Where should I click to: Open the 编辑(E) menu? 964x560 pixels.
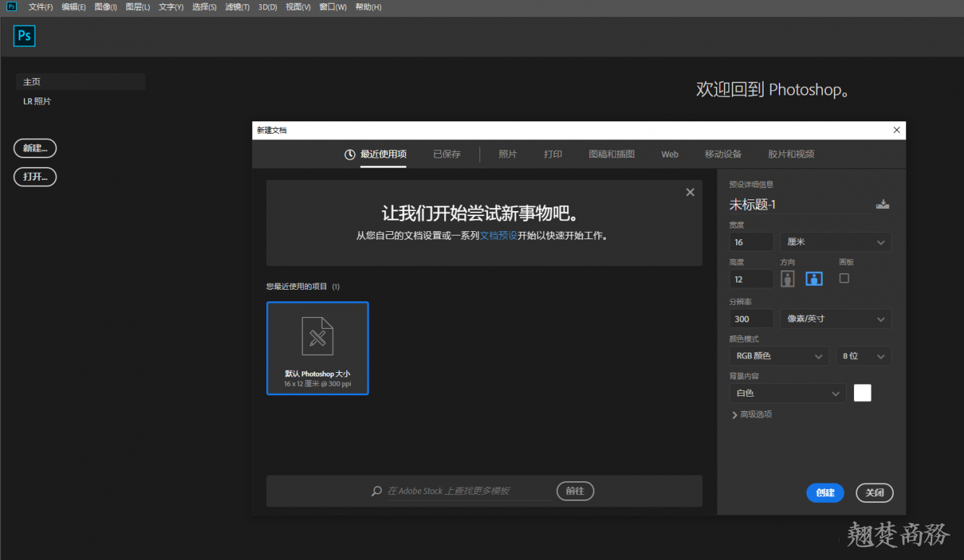click(74, 7)
